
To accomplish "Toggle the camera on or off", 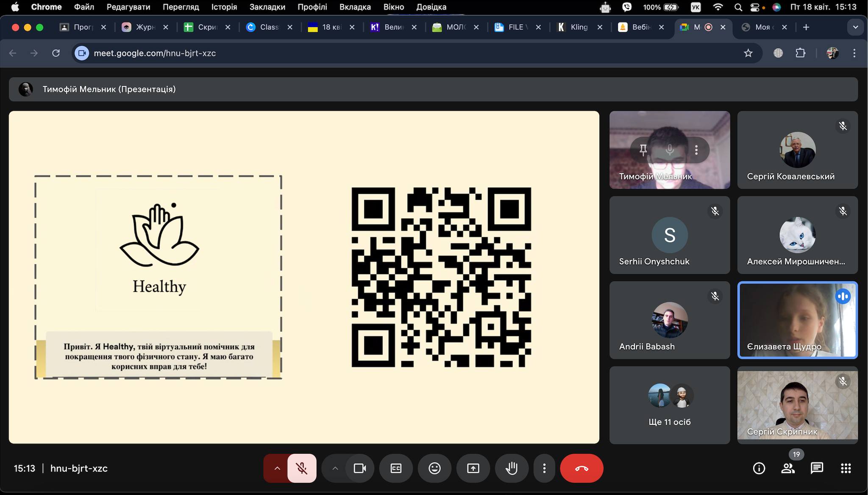I will click(360, 468).
